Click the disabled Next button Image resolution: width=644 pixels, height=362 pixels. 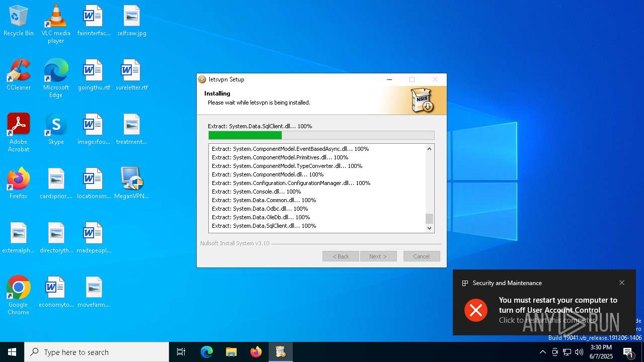pos(378,256)
